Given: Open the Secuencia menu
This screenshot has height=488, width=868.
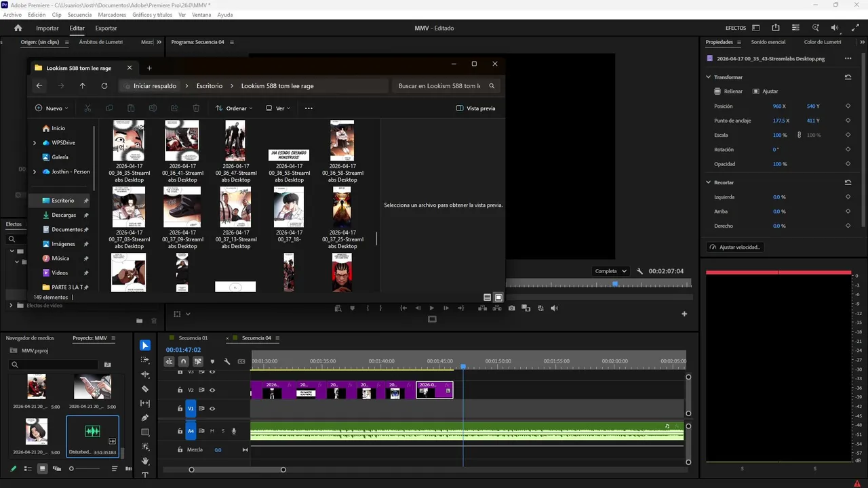Looking at the screenshot, I should point(79,14).
